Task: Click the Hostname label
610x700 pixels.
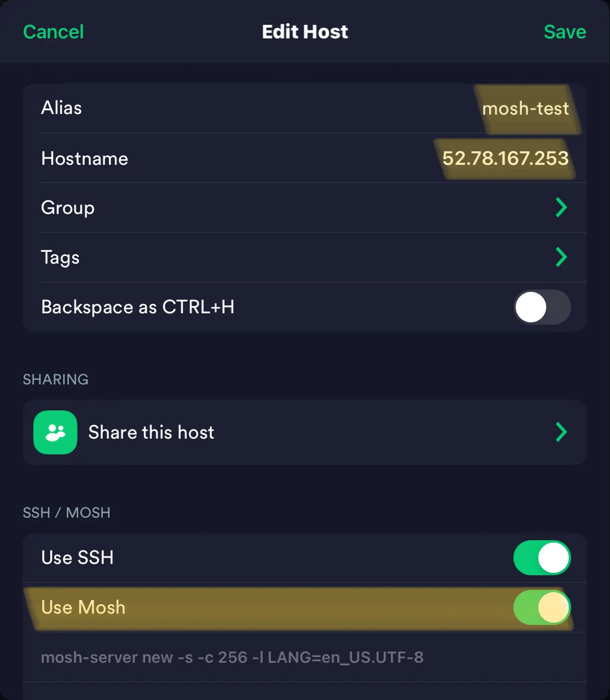Action: pos(85,159)
